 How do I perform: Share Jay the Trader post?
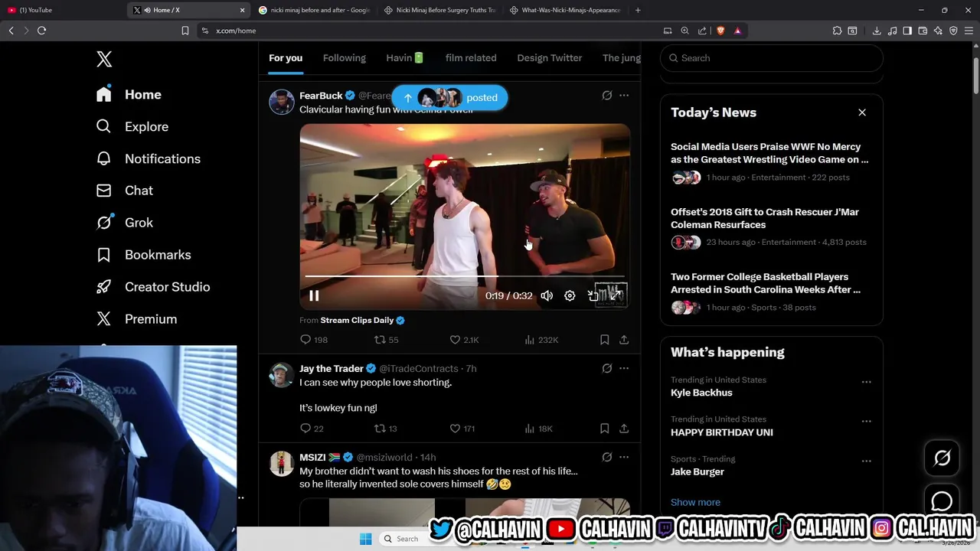coord(624,429)
